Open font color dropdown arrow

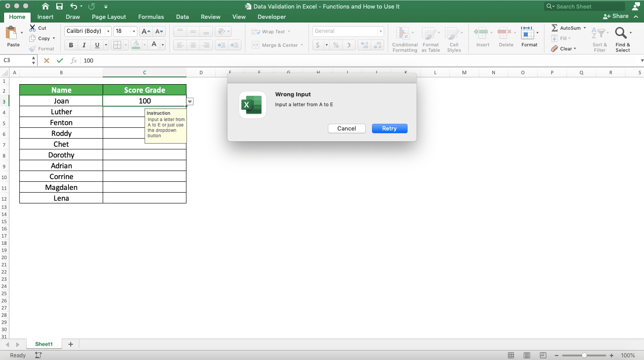[163, 45]
